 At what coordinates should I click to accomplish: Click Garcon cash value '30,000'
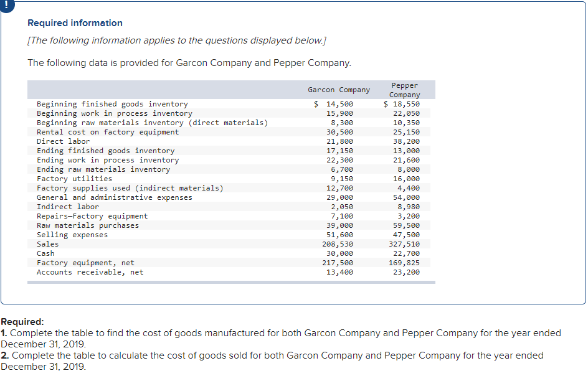coord(339,254)
